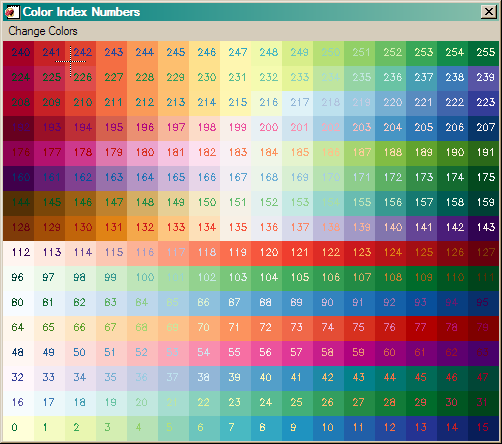Pick the purple cell labeled 160
This screenshot has width=502, height=444.
pyautogui.click(x=19, y=178)
